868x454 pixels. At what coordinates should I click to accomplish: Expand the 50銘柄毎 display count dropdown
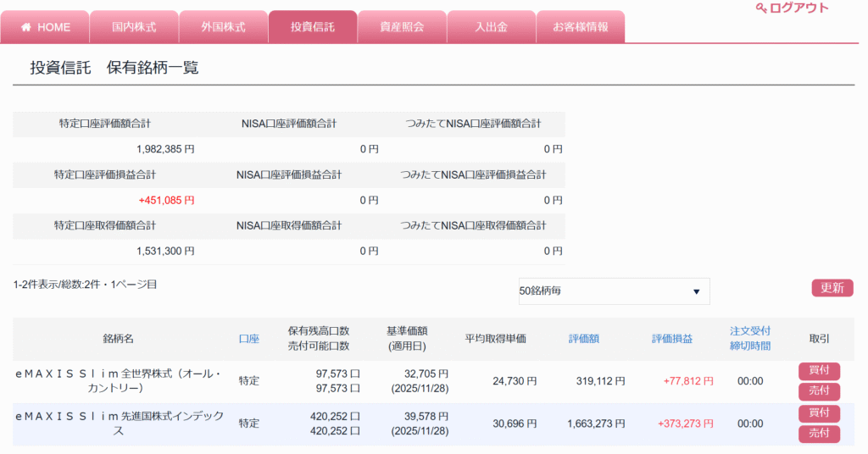(x=614, y=291)
